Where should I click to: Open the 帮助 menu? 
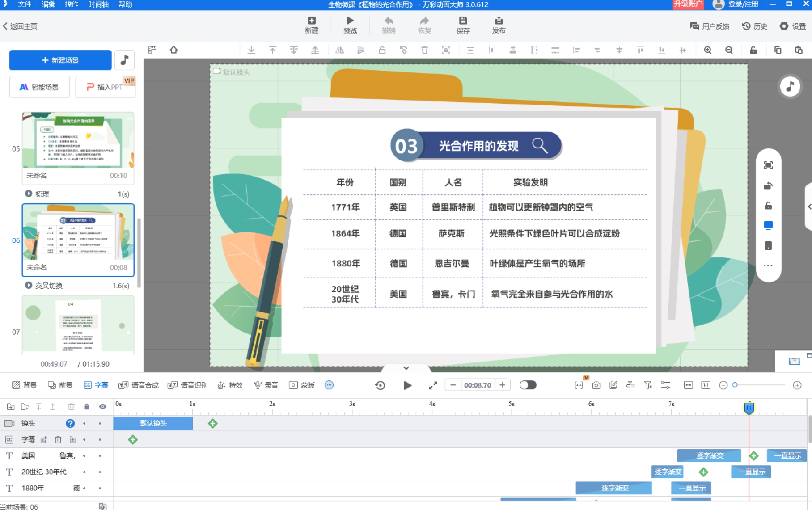125,4
